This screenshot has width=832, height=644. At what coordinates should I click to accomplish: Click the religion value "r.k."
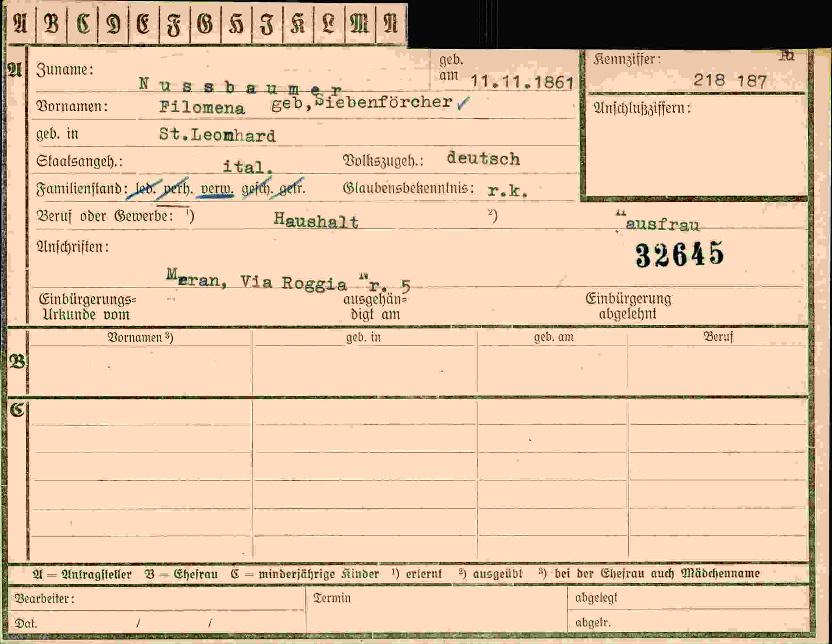coord(508,191)
